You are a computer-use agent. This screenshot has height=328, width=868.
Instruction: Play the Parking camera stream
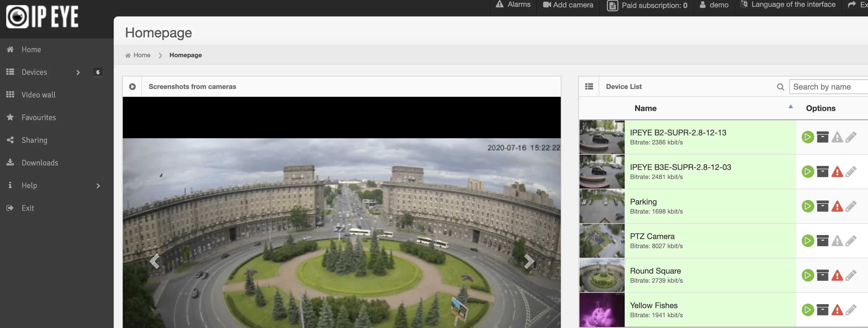[x=808, y=206]
